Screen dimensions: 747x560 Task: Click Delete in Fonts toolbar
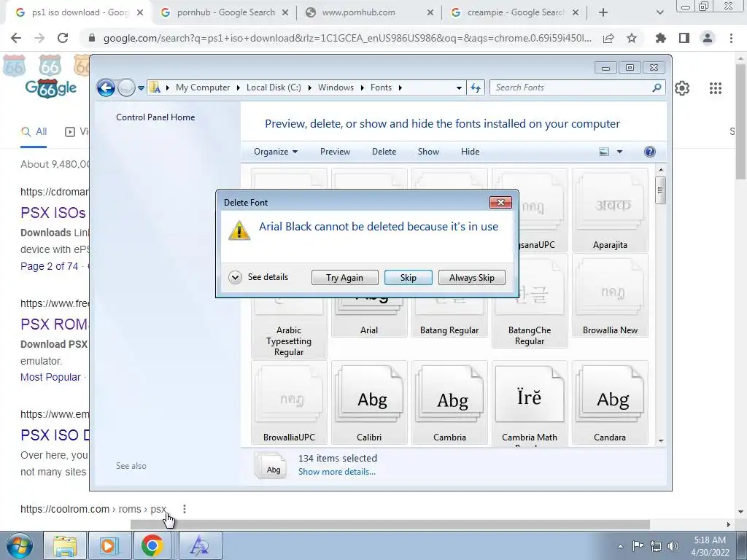384,152
